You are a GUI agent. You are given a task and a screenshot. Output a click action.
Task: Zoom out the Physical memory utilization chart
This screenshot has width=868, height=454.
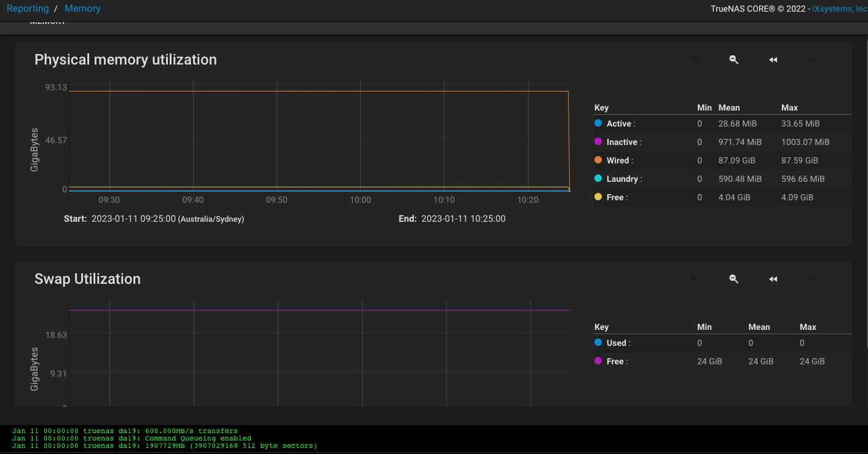pyautogui.click(x=734, y=60)
